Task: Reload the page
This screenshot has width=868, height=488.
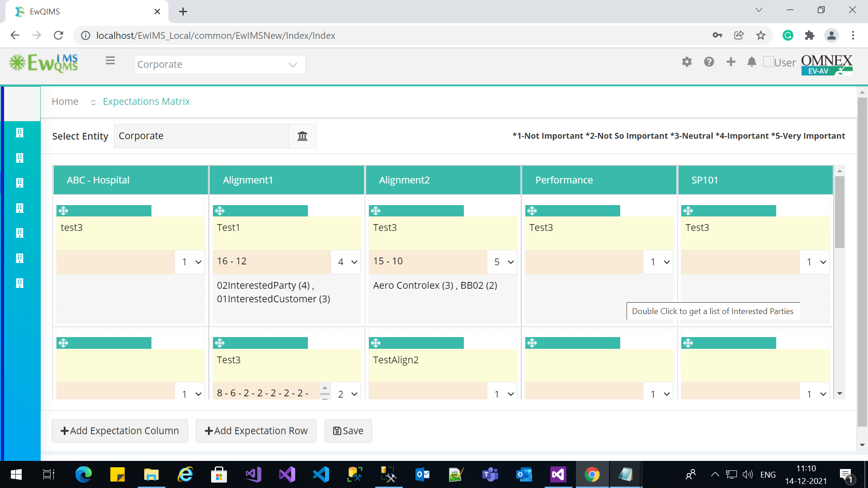Action: point(58,35)
